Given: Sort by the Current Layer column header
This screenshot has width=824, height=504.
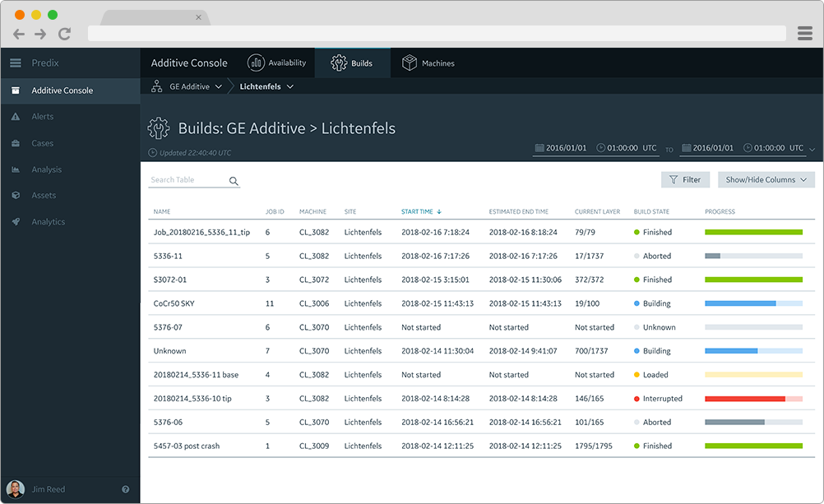Looking at the screenshot, I should pos(598,212).
